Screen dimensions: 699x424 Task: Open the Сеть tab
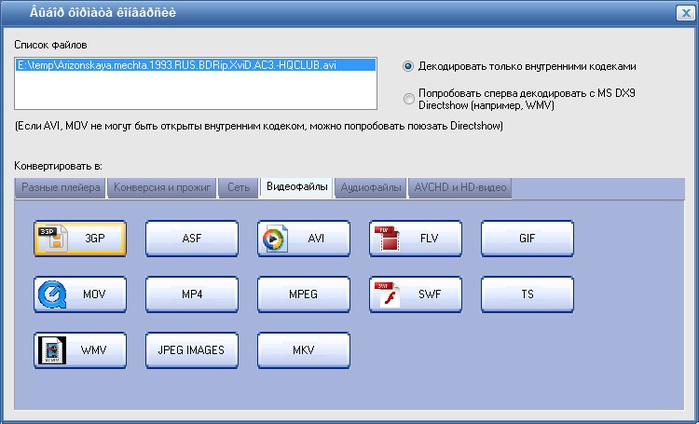[238, 187]
